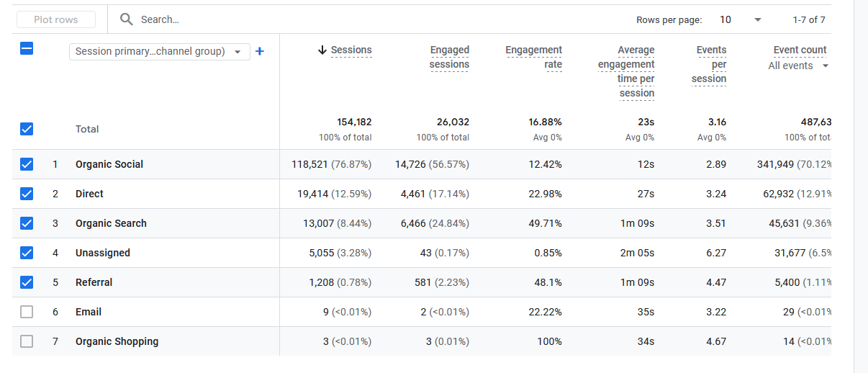The image size is (868, 373).
Task: Sort by Engagement rate column
Action: [x=533, y=57]
